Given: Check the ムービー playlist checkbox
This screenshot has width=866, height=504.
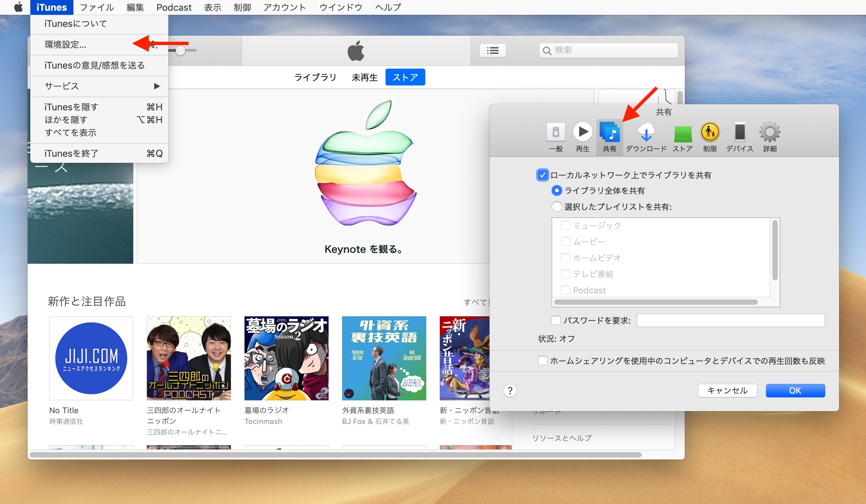Looking at the screenshot, I should (x=565, y=242).
